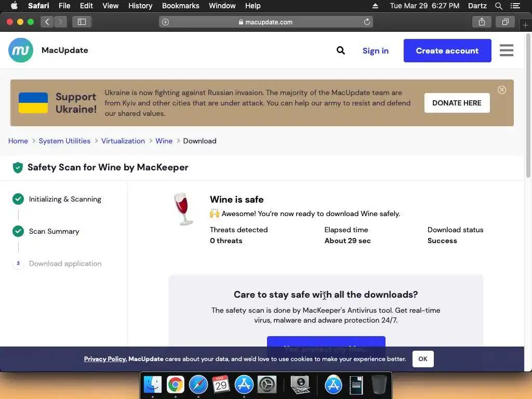
Task: Click the Dartz user name in menu bar
Action: 477,6
